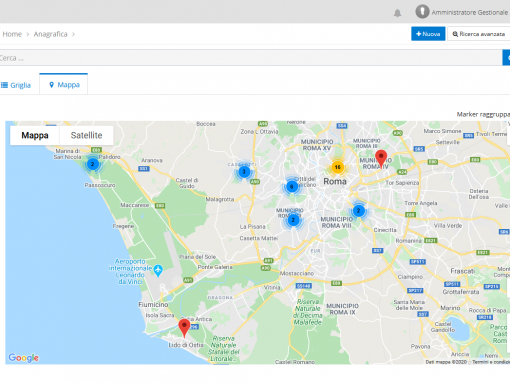Click the Nuova button

pos(428,34)
